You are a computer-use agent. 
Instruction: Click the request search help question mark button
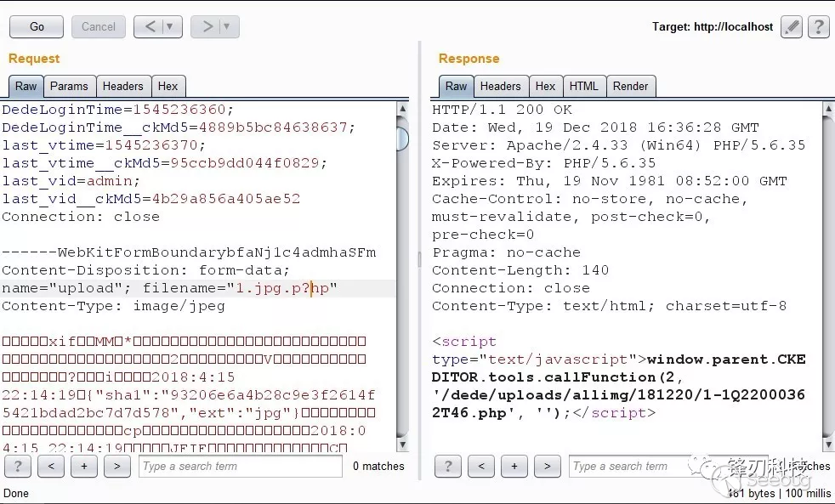click(18, 466)
